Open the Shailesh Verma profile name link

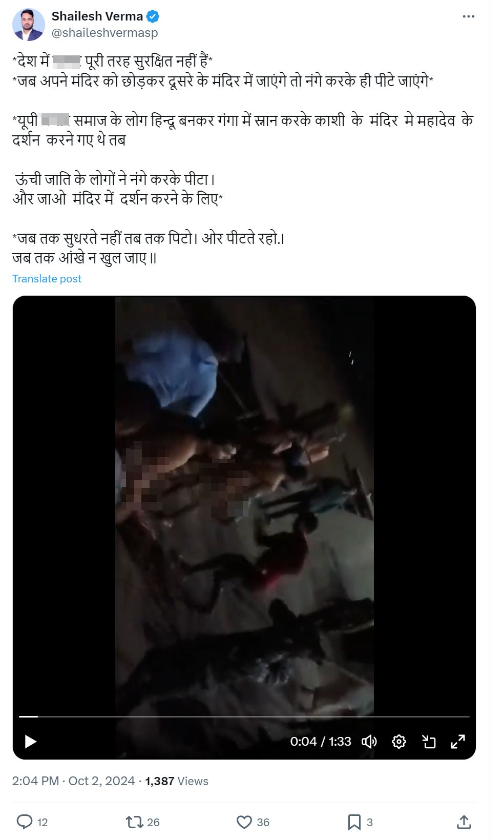click(97, 16)
